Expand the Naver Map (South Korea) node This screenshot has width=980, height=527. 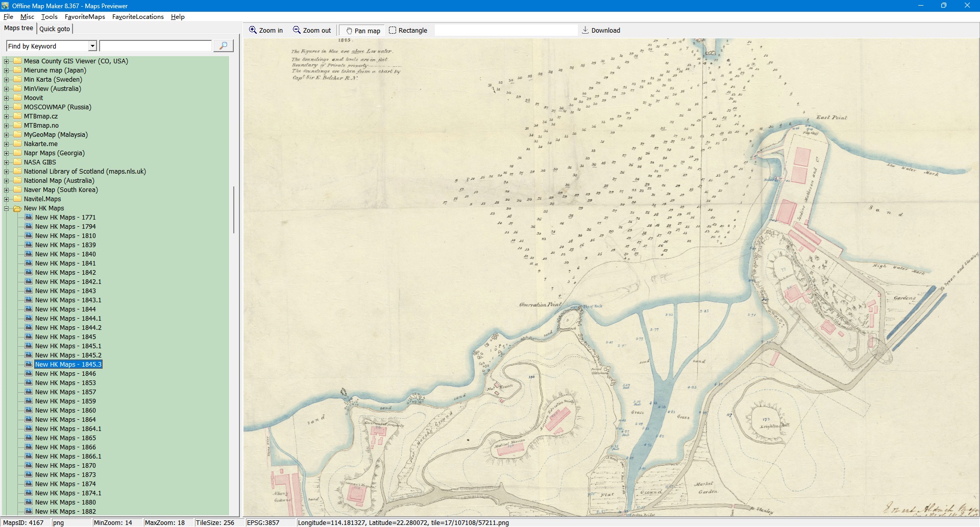click(7, 190)
